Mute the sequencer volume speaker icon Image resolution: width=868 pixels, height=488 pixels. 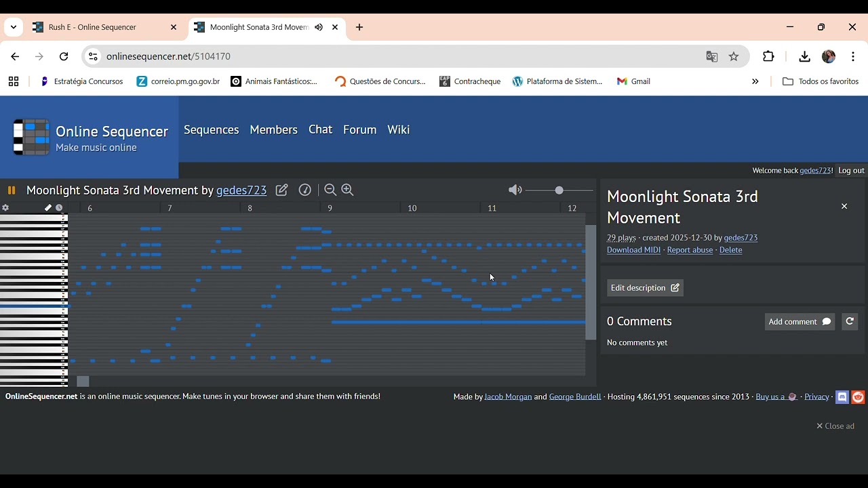click(515, 190)
